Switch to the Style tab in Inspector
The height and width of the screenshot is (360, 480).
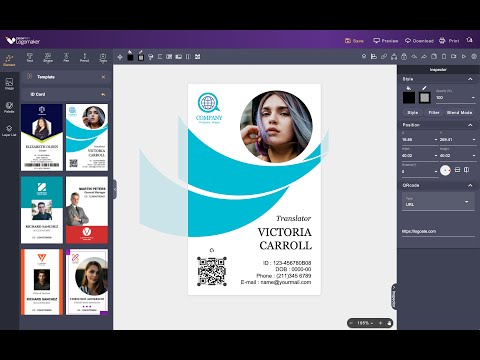pyautogui.click(x=413, y=113)
